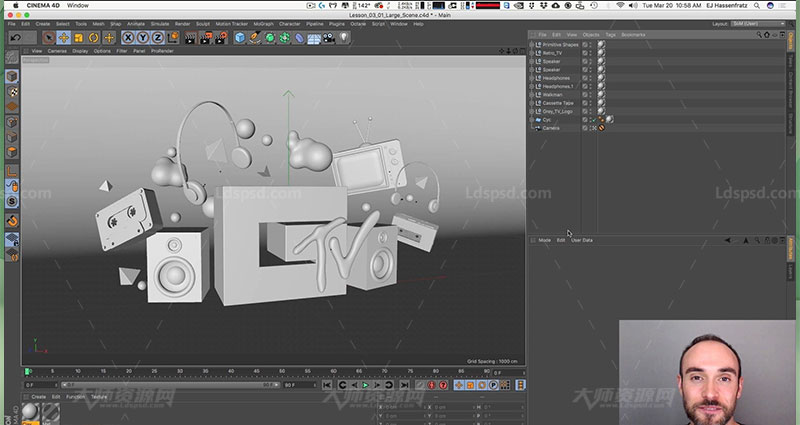This screenshot has width=800, height=425.
Task: Activate the Rotate tool
Action: [93, 37]
